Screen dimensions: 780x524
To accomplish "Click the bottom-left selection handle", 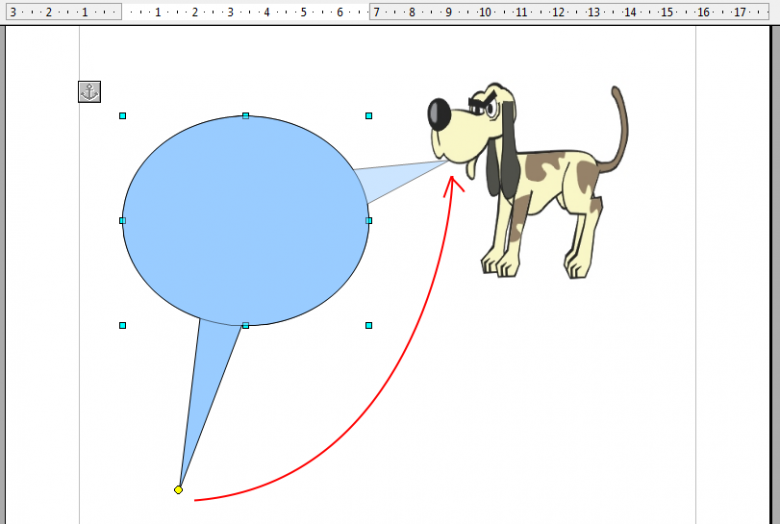I will coord(123,325).
